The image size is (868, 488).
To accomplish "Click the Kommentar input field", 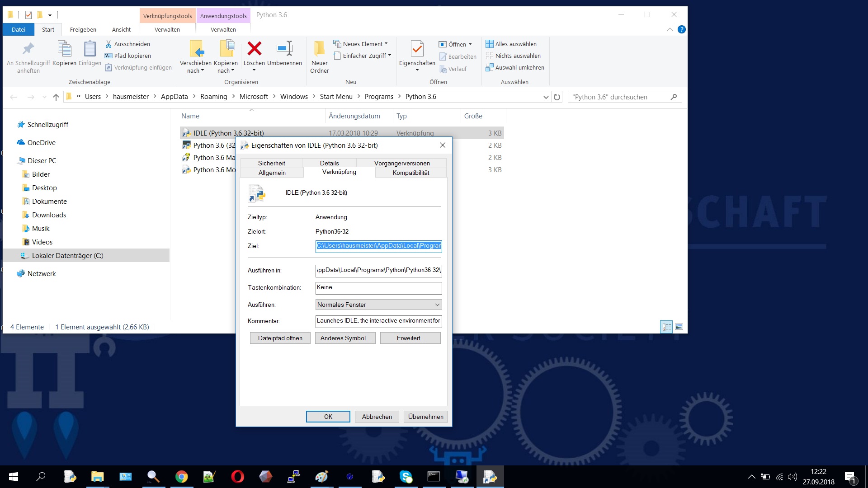I will click(378, 321).
